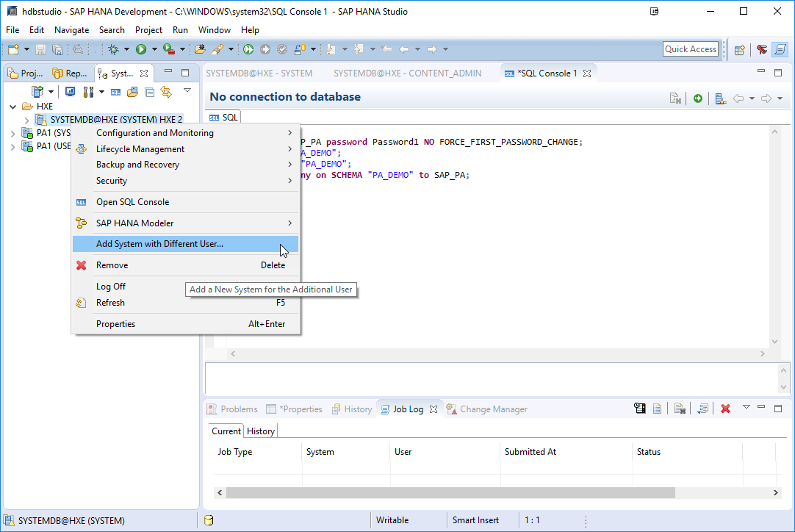Viewport: 795px width, 532px height.
Task: Choose Remove from context menu
Action: pyautogui.click(x=186, y=265)
